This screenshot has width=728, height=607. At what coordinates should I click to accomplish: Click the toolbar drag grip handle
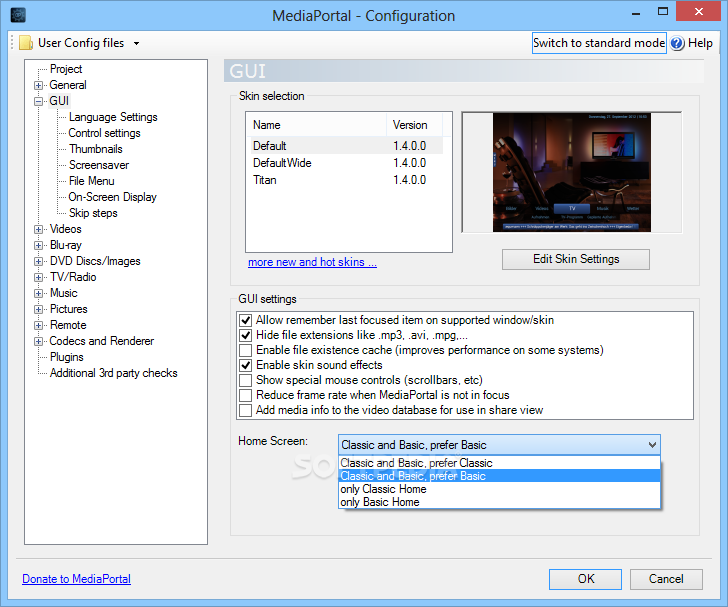(12, 43)
